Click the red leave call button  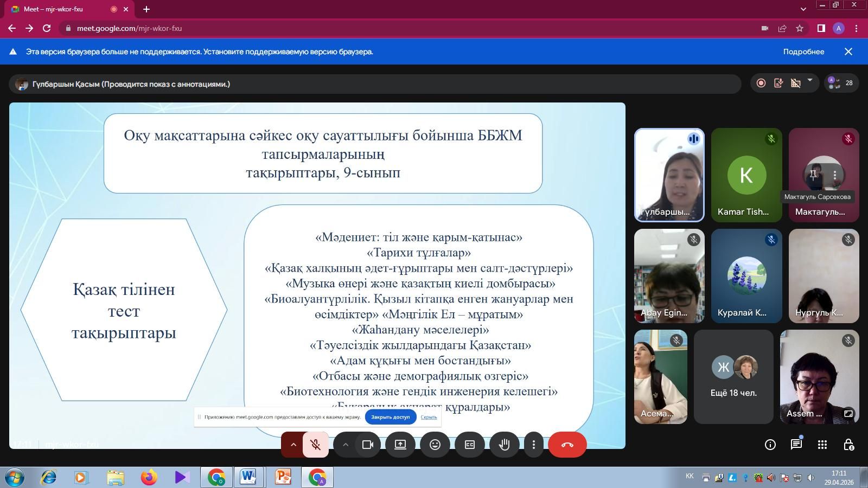567,445
